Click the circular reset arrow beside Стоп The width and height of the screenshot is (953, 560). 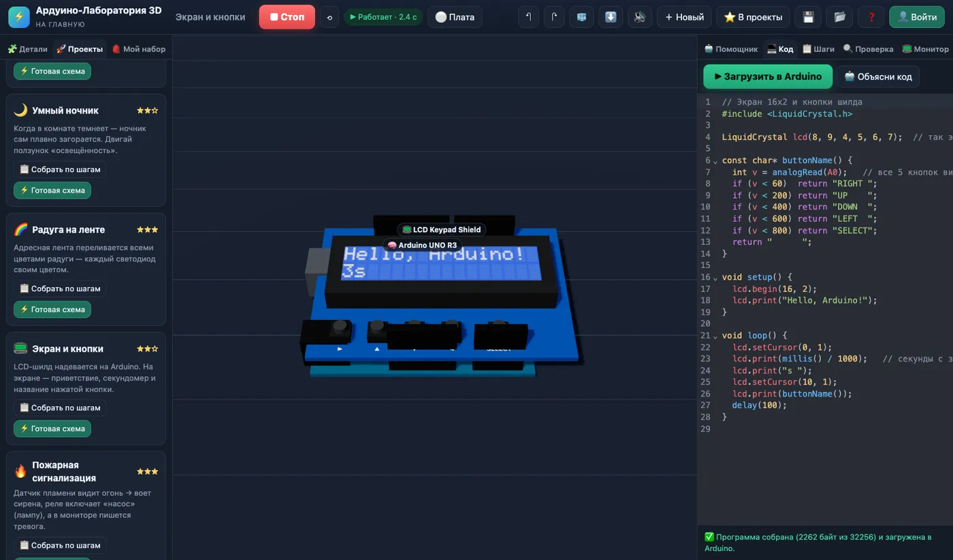pos(329,17)
